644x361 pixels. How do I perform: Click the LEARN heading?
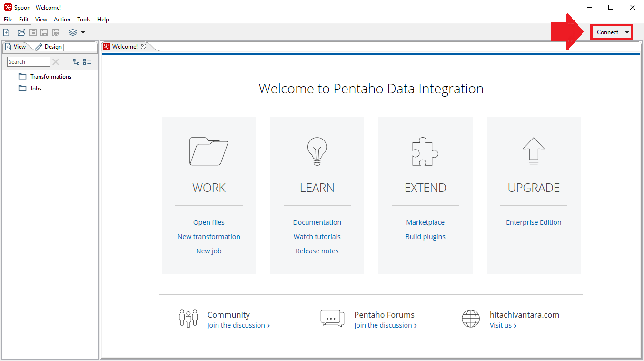(x=317, y=188)
